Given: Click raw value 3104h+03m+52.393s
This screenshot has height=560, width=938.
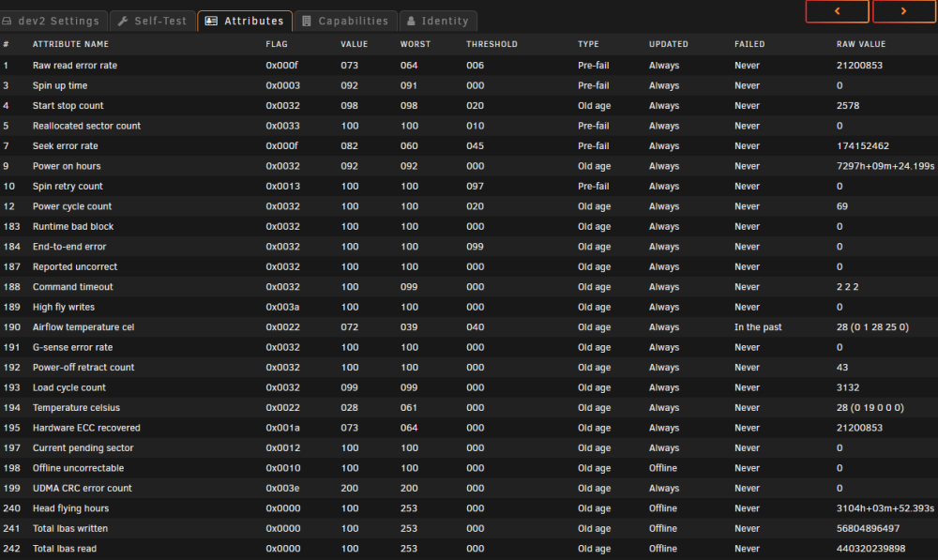Looking at the screenshot, I should click(x=885, y=508).
